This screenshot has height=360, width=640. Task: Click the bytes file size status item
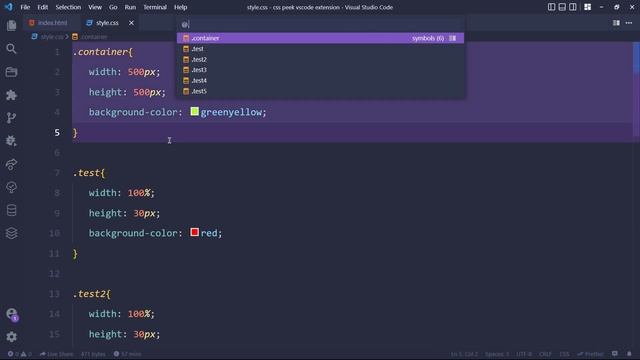click(x=93, y=354)
